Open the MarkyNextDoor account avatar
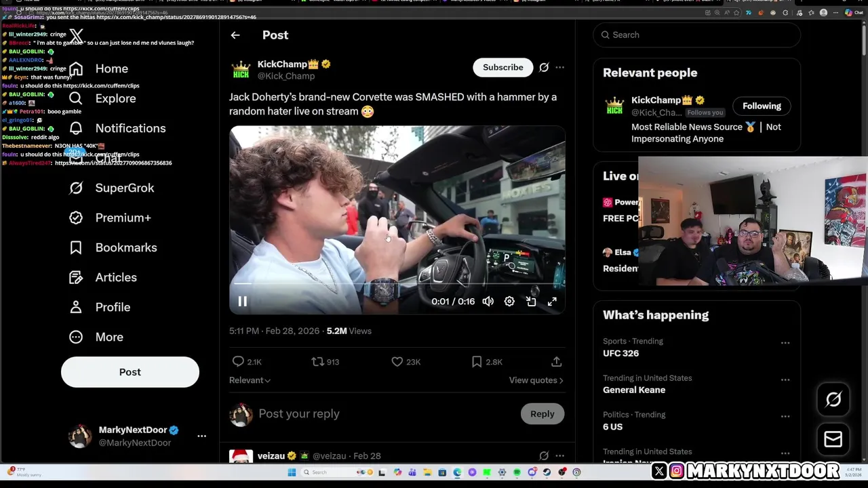 pos(80,436)
